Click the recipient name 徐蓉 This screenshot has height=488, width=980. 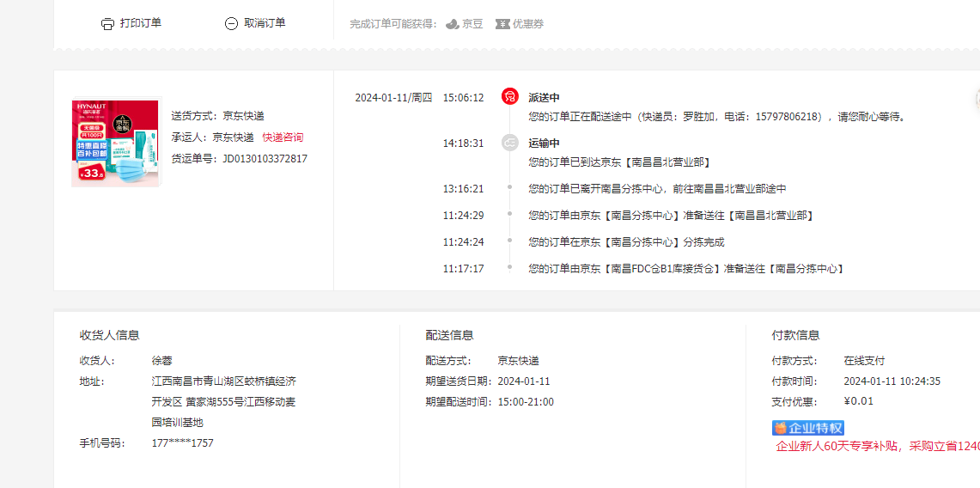coord(161,361)
